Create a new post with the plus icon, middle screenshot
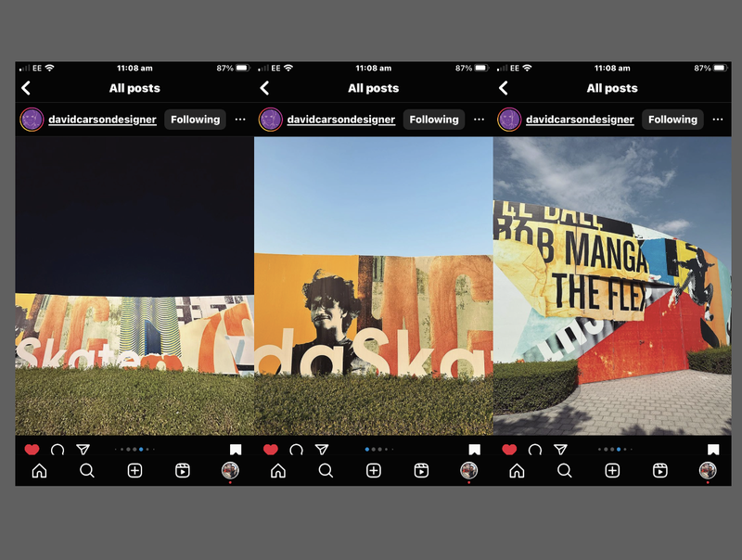This screenshot has width=742, height=560. [374, 471]
